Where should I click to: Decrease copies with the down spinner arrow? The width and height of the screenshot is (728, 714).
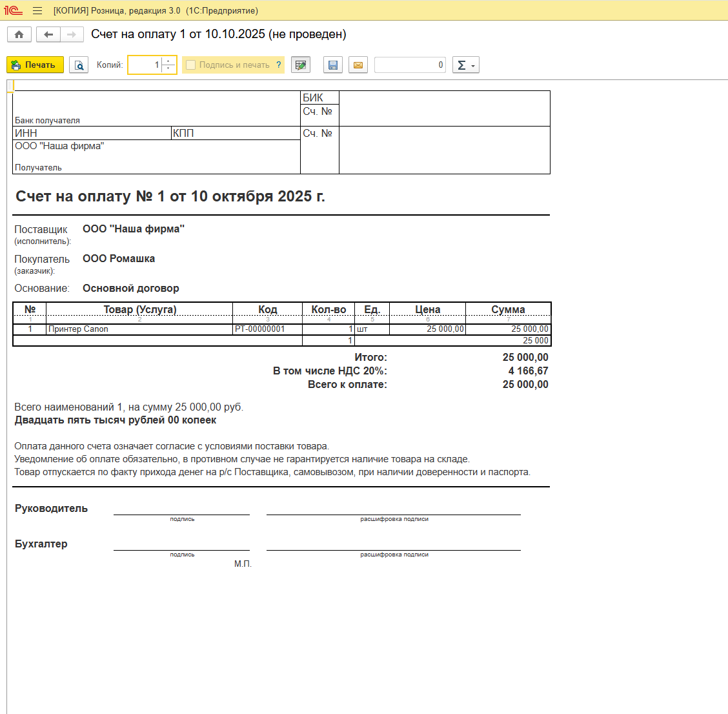pos(168,68)
